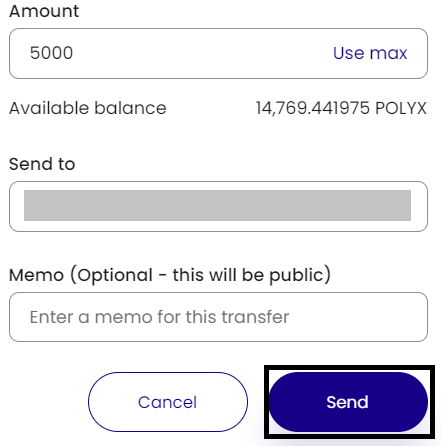441x446 pixels.
Task: Dismiss the form via the outlined Cancel button
Action: click(x=168, y=402)
